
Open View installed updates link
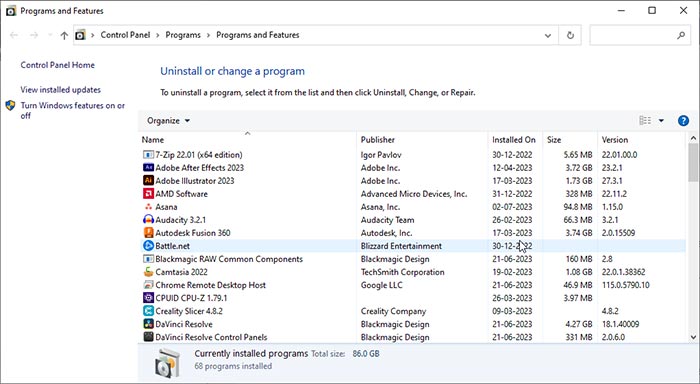pyautogui.click(x=61, y=89)
